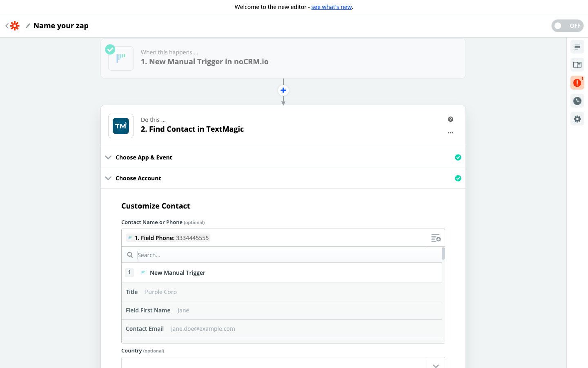
Task: Open the Country dropdown arrow
Action: pos(436,364)
